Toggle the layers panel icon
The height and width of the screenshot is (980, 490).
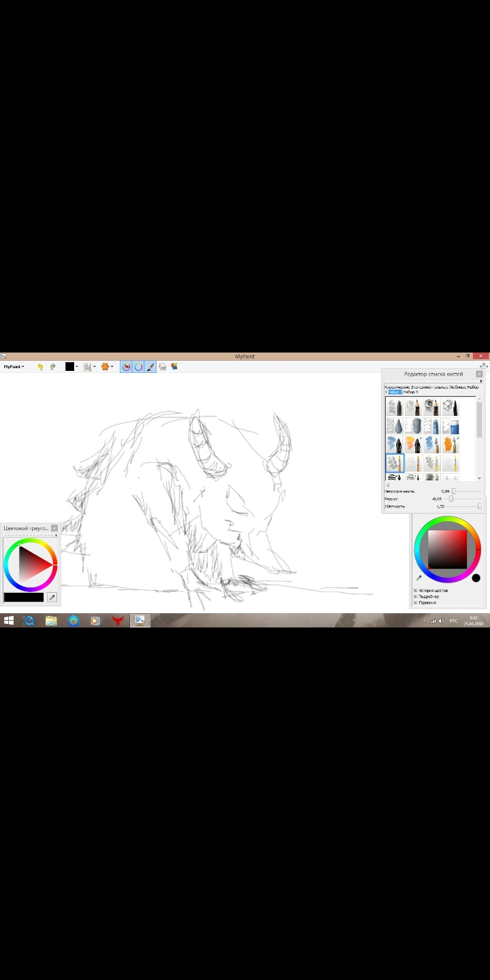[163, 367]
